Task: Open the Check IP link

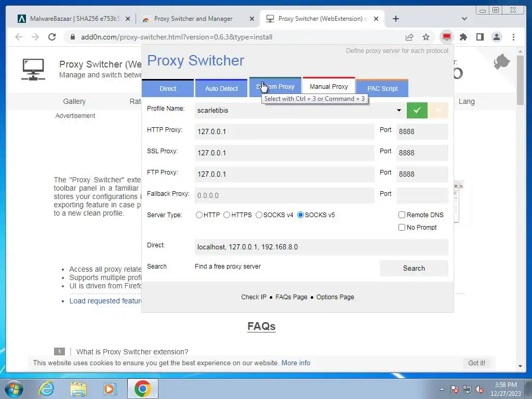Action: 254,297
